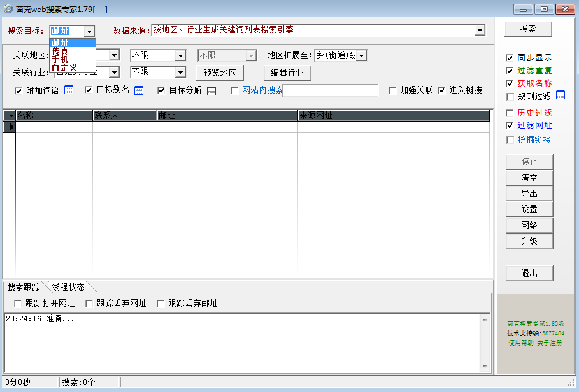Select 邮址 in the dropdown list
This screenshot has width=579, height=392.
click(73, 43)
